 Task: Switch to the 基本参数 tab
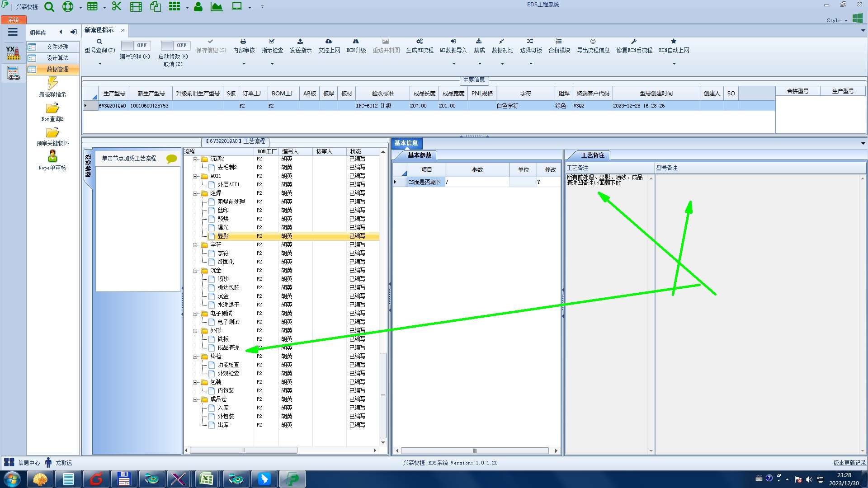(419, 155)
